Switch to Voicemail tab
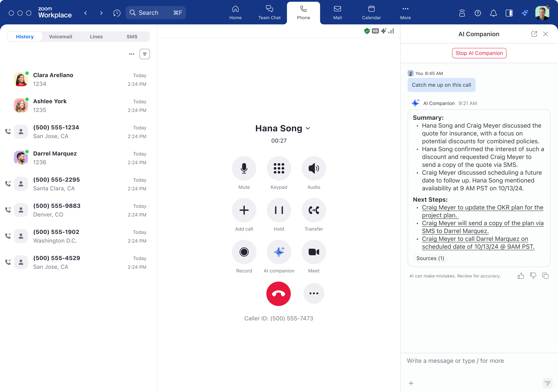This screenshot has width=558, height=392. [x=60, y=37]
